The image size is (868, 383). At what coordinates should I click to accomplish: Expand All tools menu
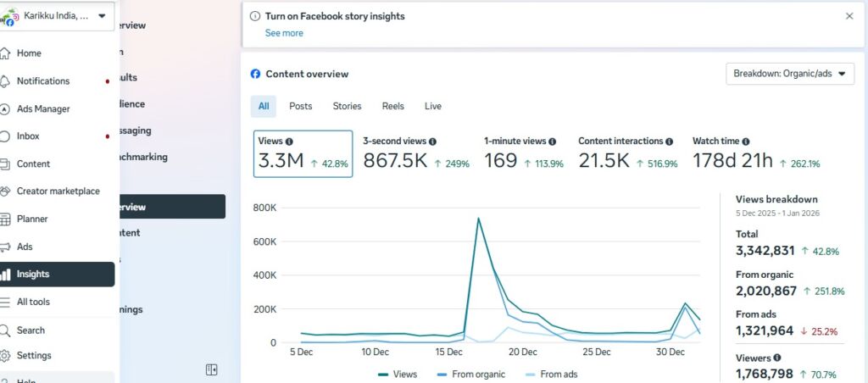pyautogui.click(x=33, y=303)
